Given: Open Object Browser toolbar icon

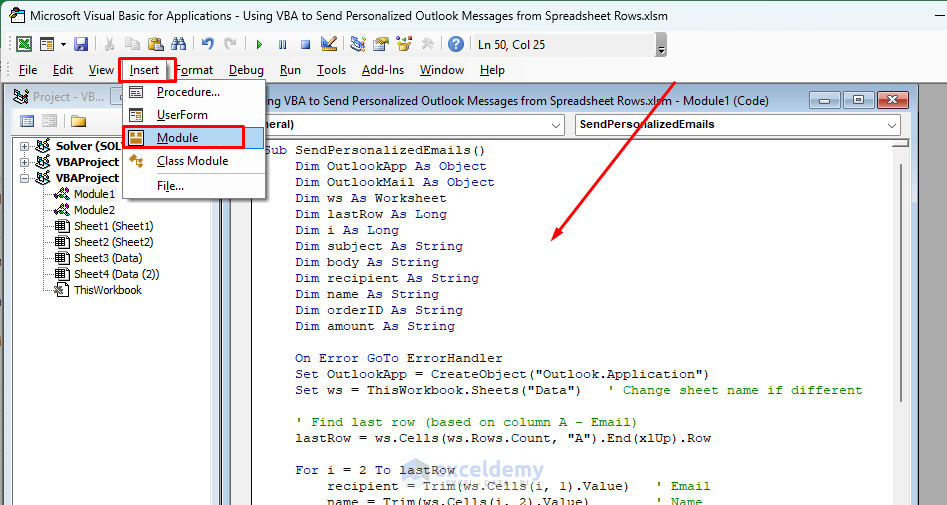Looking at the screenshot, I should [403, 44].
